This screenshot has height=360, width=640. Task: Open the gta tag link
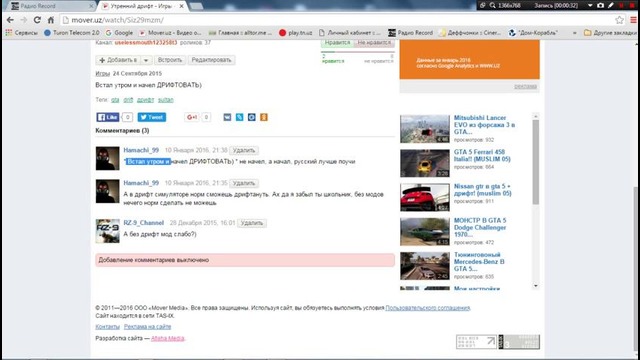[115, 100]
